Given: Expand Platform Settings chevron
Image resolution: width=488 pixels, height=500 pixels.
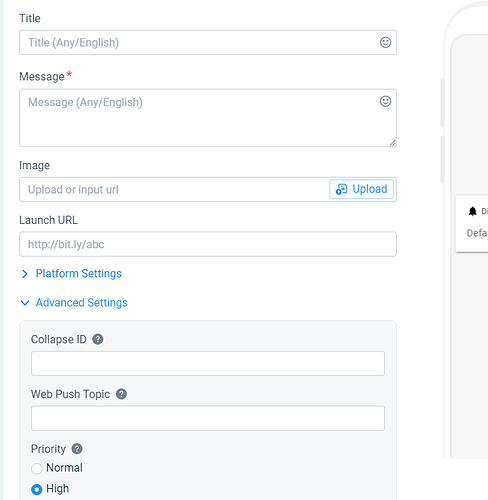Looking at the screenshot, I should [x=25, y=274].
